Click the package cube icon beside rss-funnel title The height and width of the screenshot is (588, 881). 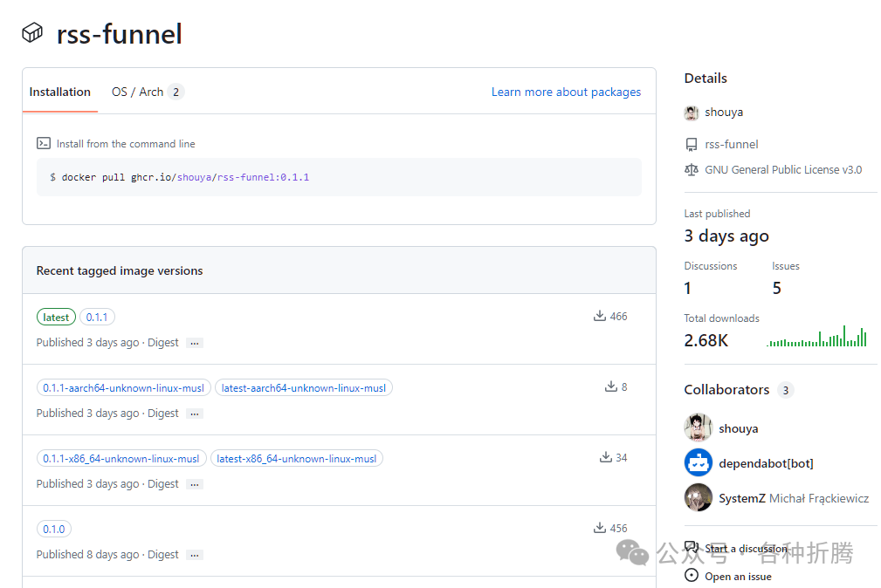click(32, 32)
